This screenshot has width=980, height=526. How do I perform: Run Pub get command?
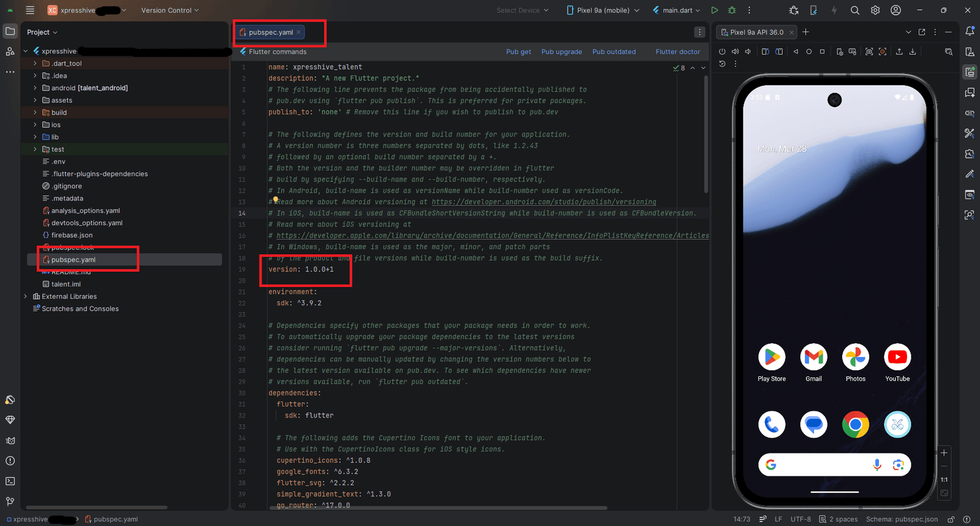pyautogui.click(x=518, y=51)
